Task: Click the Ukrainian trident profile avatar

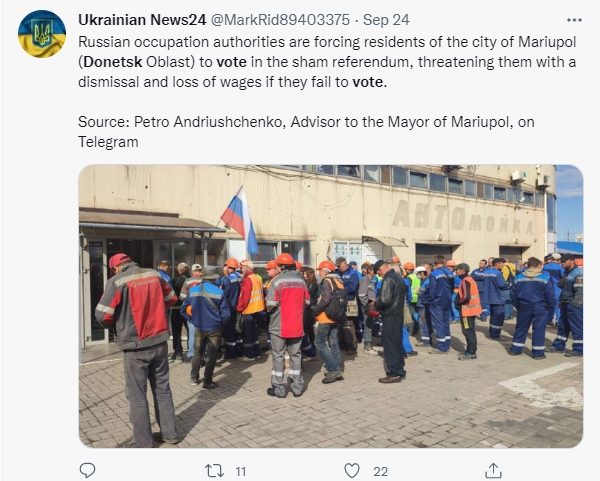Action: 42,34
